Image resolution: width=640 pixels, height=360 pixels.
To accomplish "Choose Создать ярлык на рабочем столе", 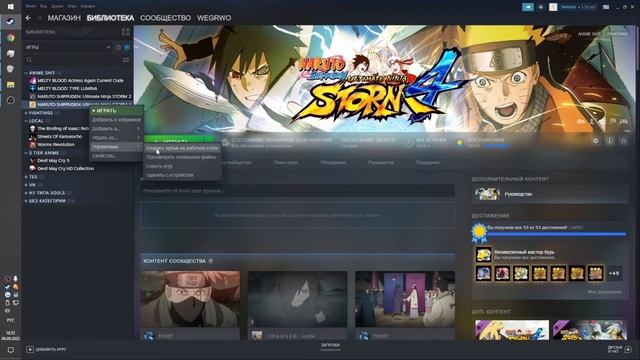I will (182, 148).
